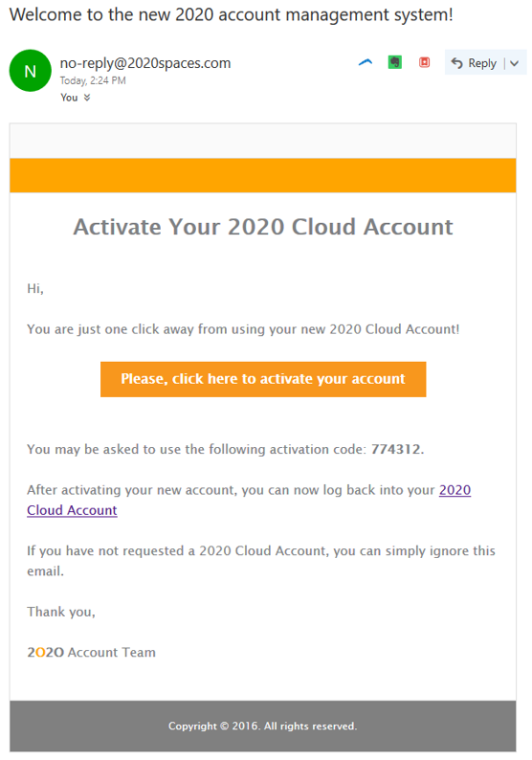Save email with green Evernote icon
532x760 pixels.
pos(395,62)
